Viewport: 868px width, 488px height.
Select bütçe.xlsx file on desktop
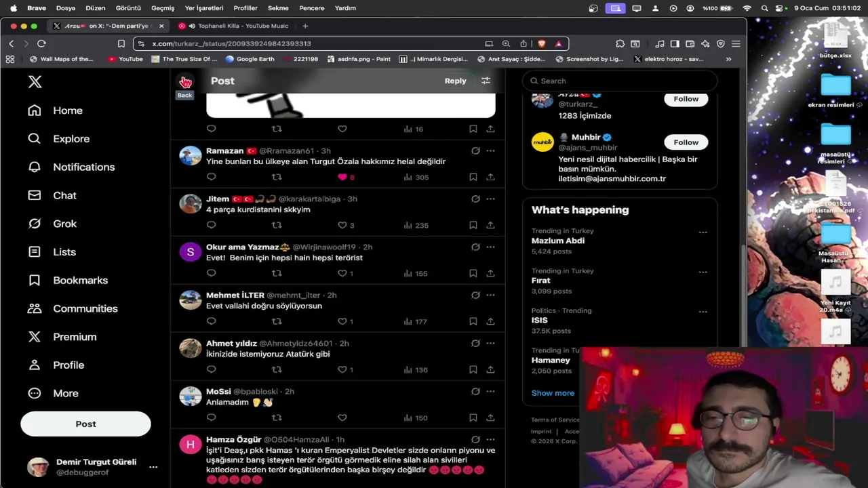(835, 41)
